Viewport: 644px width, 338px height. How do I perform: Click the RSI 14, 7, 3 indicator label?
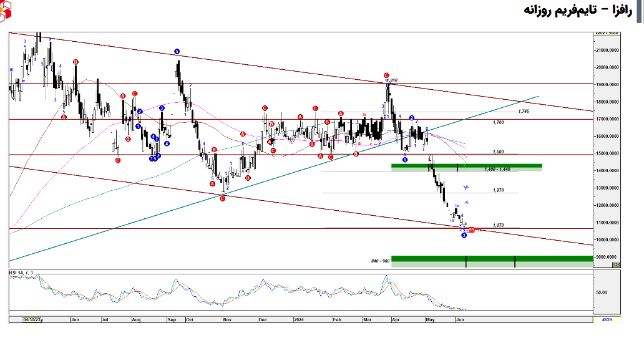click(23, 273)
